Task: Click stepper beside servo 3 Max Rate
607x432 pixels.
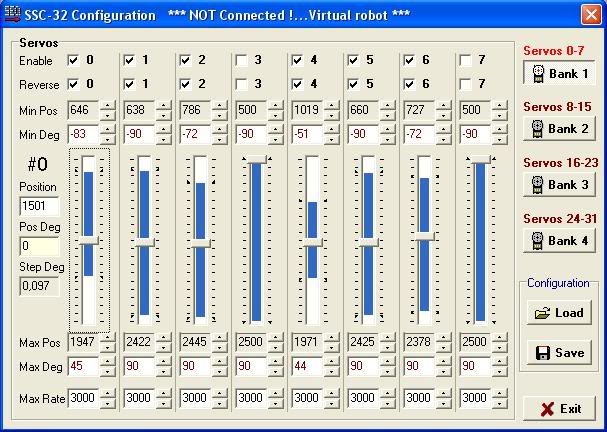Action: point(276,398)
